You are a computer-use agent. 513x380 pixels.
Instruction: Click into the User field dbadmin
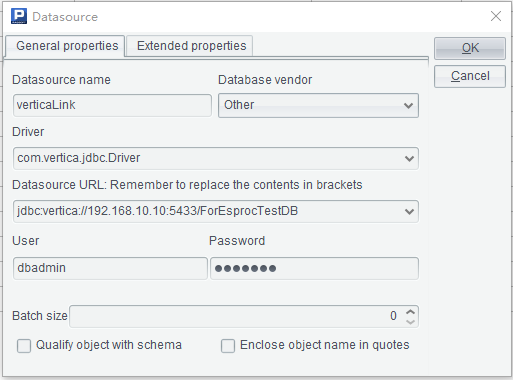(x=110, y=268)
